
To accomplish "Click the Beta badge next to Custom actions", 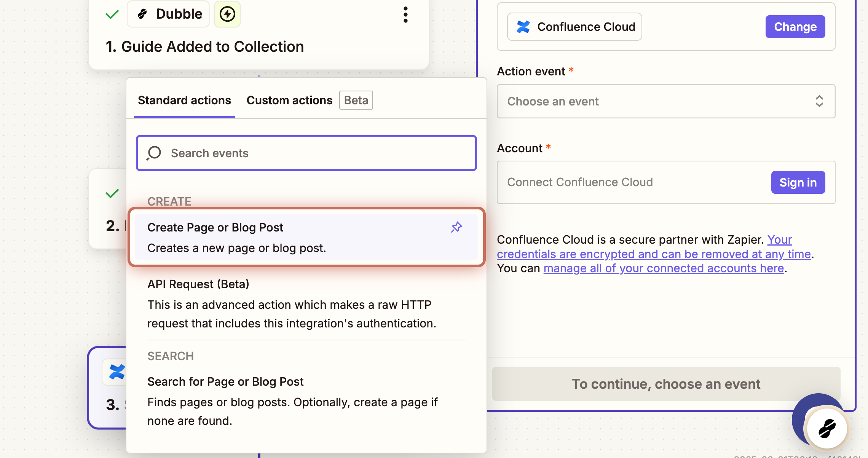I will coord(356,101).
